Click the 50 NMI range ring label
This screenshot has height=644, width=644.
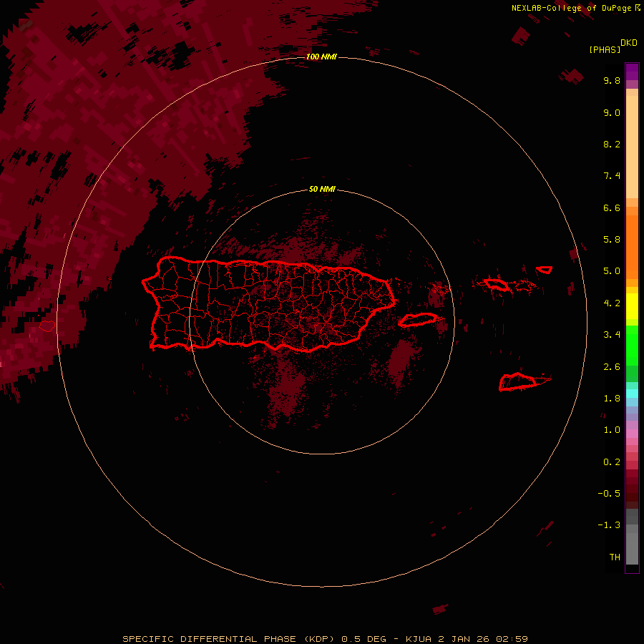[x=322, y=189]
